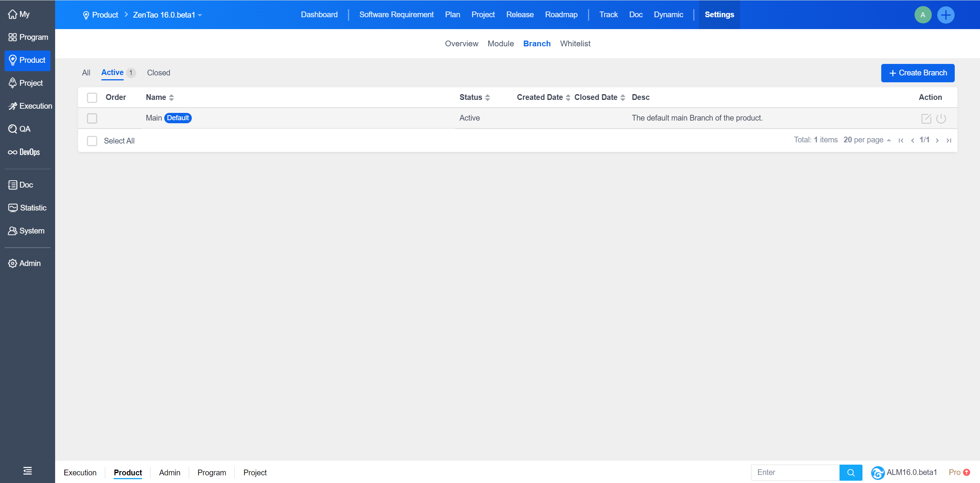This screenshot has width=980, height=483.
Task: Check the Main branch row checkbox
Action: pos(92,118)
